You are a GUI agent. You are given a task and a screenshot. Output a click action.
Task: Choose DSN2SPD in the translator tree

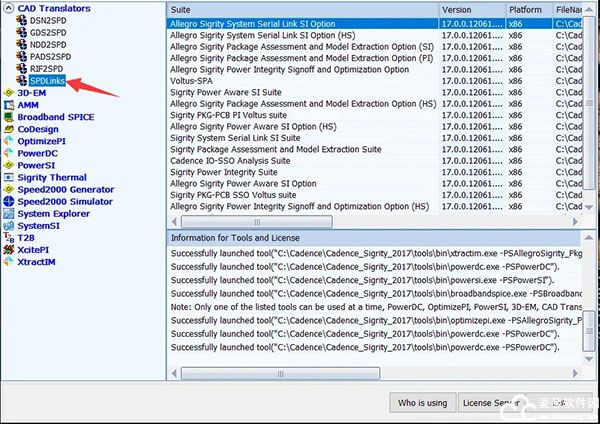point(48,20)
